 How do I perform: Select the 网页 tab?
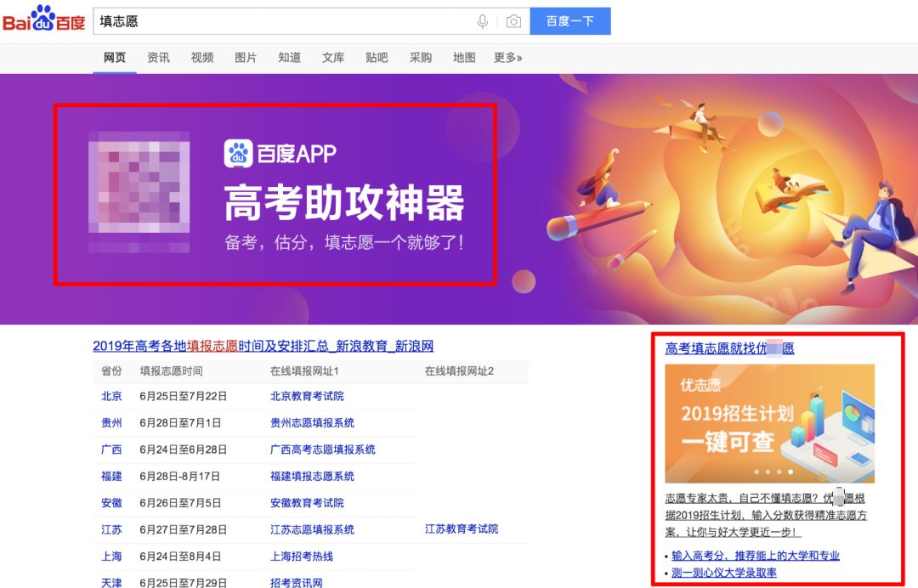[115, 57]
